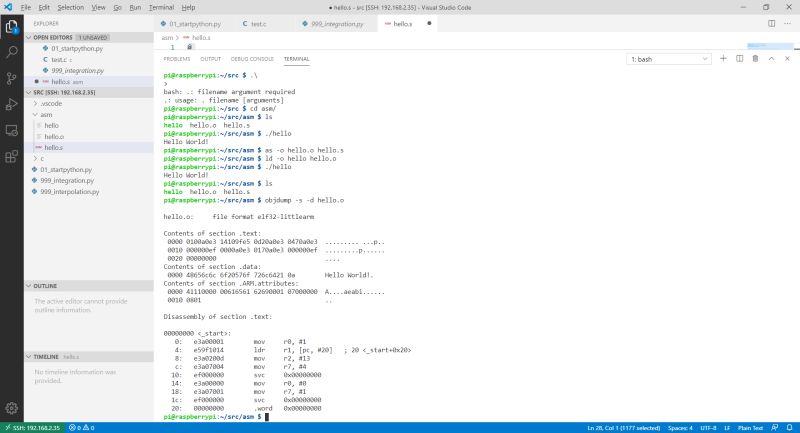Switch to the 01_startpython.py editor tab
Image resolution: width=800 pixels, height=433 pixels.
(195, 23)
